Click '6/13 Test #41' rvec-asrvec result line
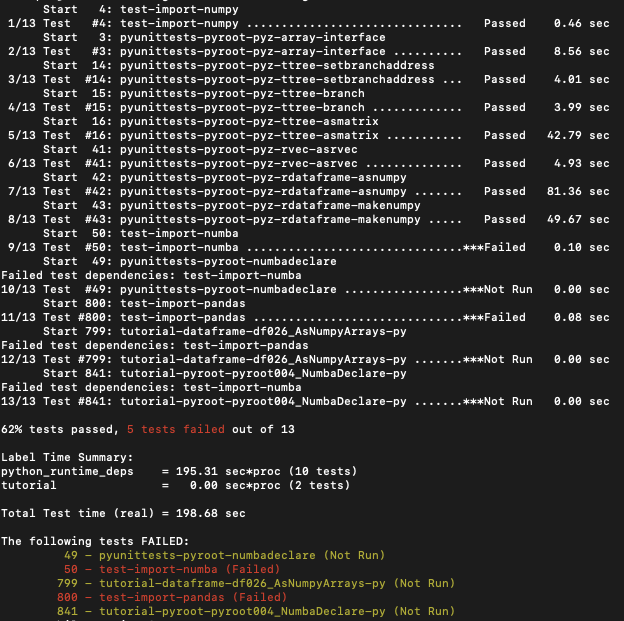 point(308,163)
